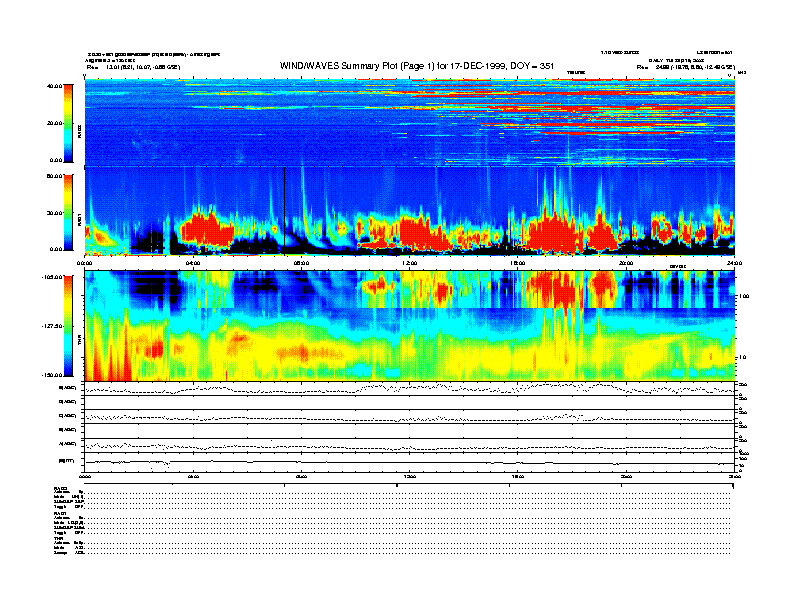
Task: Click 04:00 tick label under RAD1 spectrogram
Action: coord(193,263)
